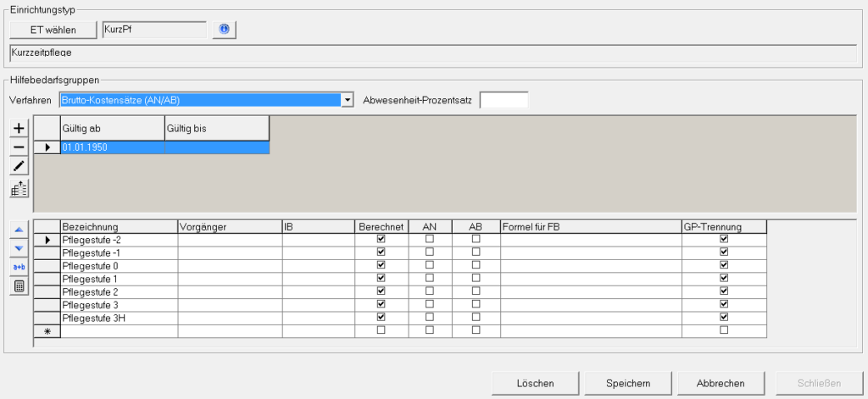
Task: Check AB for Pflegestufe 2
Action: point(476,291)
